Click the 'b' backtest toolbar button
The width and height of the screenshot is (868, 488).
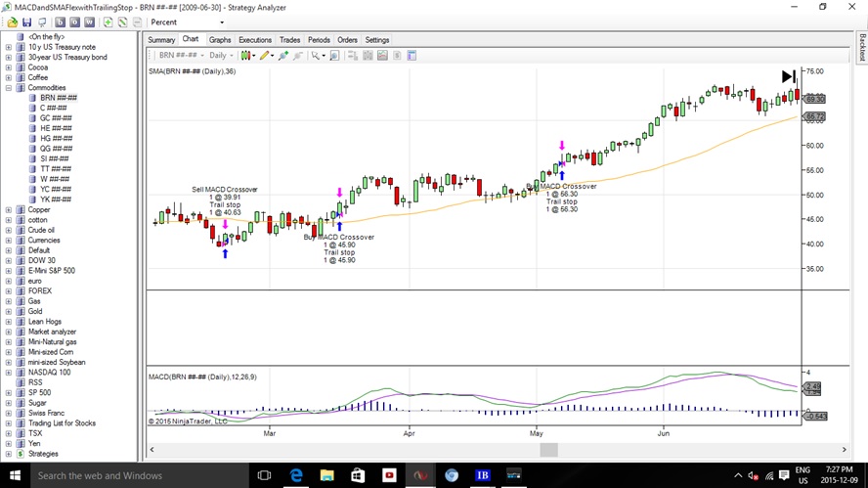60,22
